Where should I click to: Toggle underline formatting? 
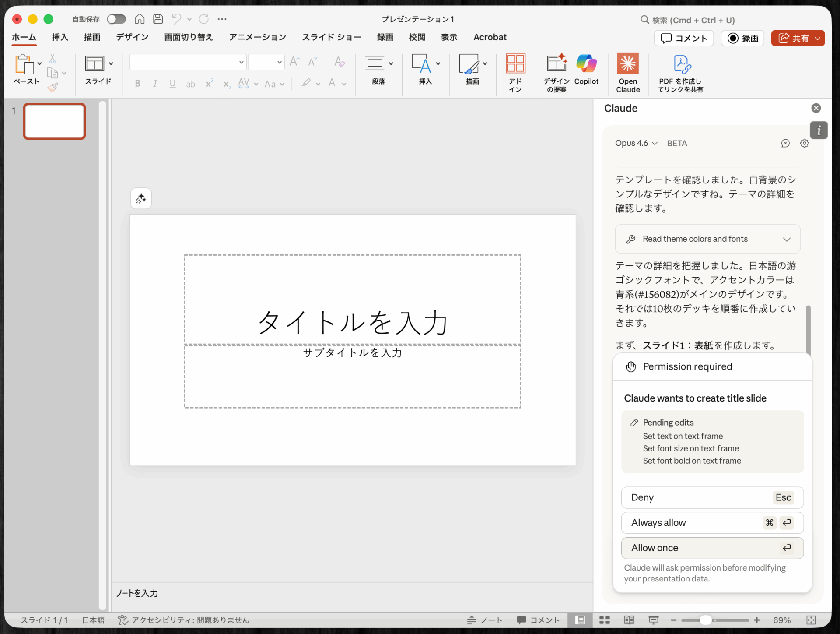point(172,84)
